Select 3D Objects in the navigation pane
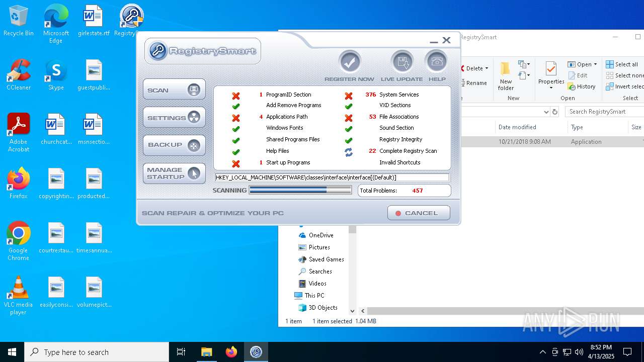The height and width of the screenshot is (362, 644). pos(317,308)
